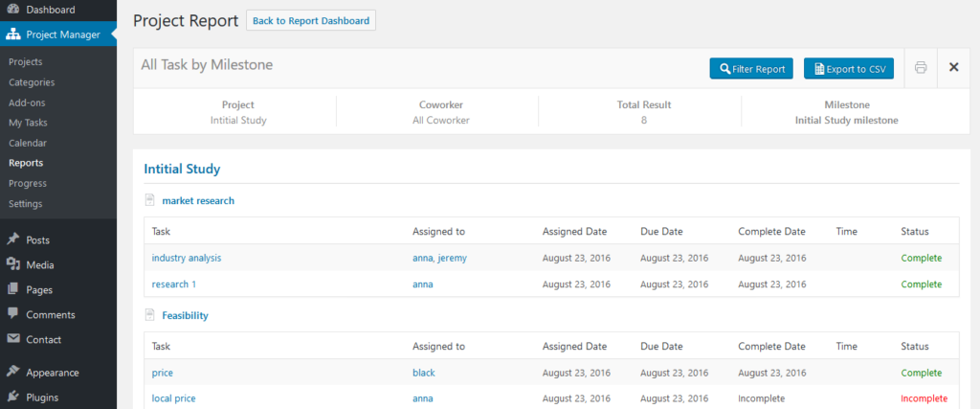Click assignee anna in research 1 row
The width and height of the screenshot is (980, 409).
422,284
